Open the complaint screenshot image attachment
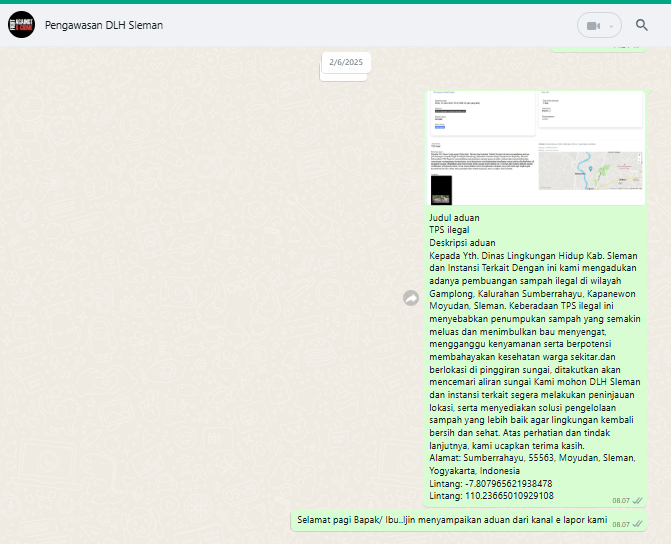 [x=536, y=147]
